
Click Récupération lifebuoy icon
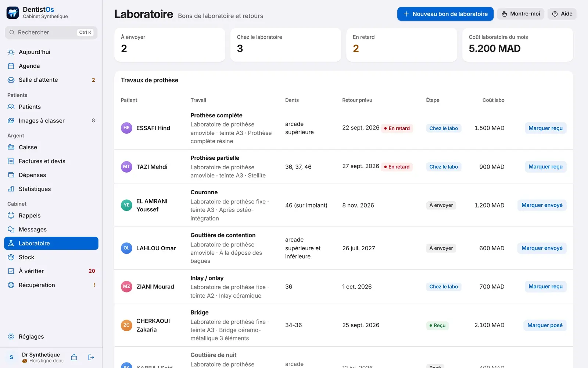[11, 285]
